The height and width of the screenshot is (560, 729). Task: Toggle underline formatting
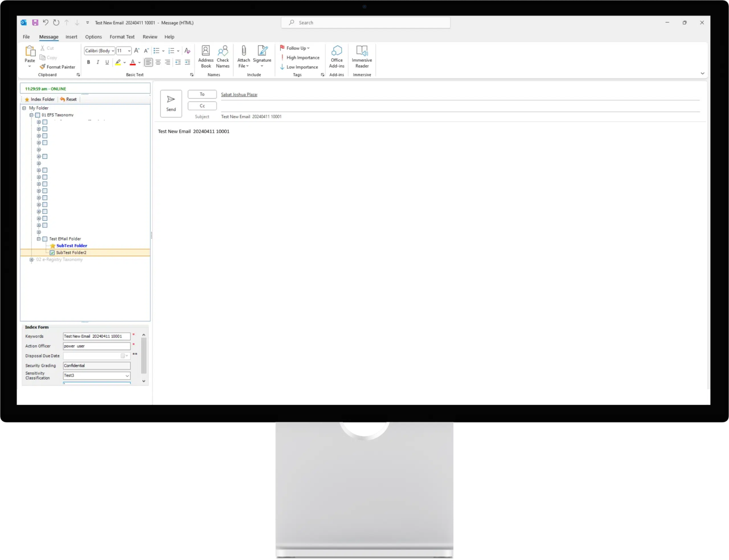pyautogui.click(x=107, y=62)
